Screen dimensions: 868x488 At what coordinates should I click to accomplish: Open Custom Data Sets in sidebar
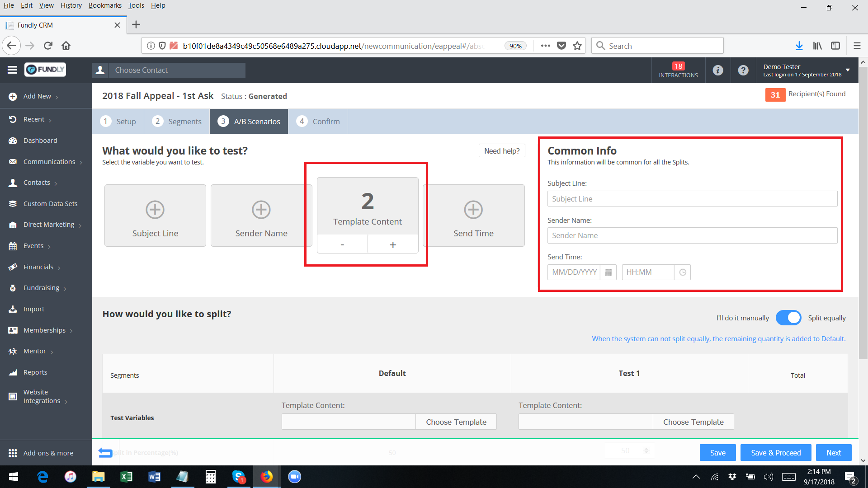(50, 204)
